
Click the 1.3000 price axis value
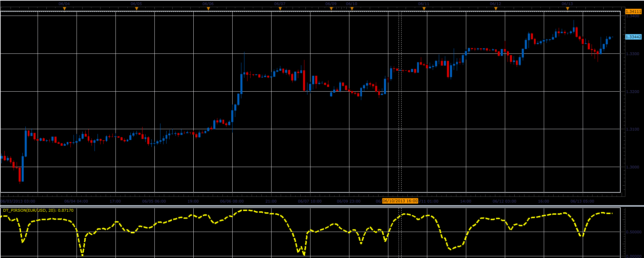click(x=632, y=167)
